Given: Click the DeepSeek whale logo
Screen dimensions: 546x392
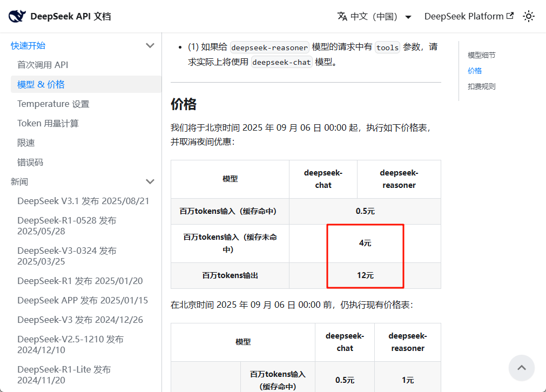Looking at the screenshot, I should pos(17,16).
